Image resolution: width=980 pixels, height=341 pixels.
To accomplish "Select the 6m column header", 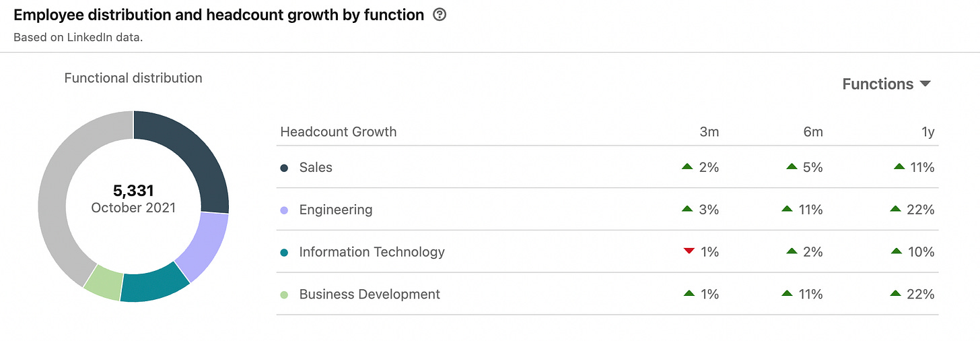I will (x=812, y=132).
